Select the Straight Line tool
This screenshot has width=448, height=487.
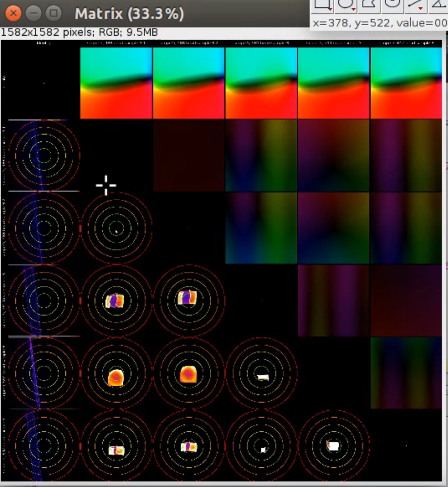pos(415,4)
